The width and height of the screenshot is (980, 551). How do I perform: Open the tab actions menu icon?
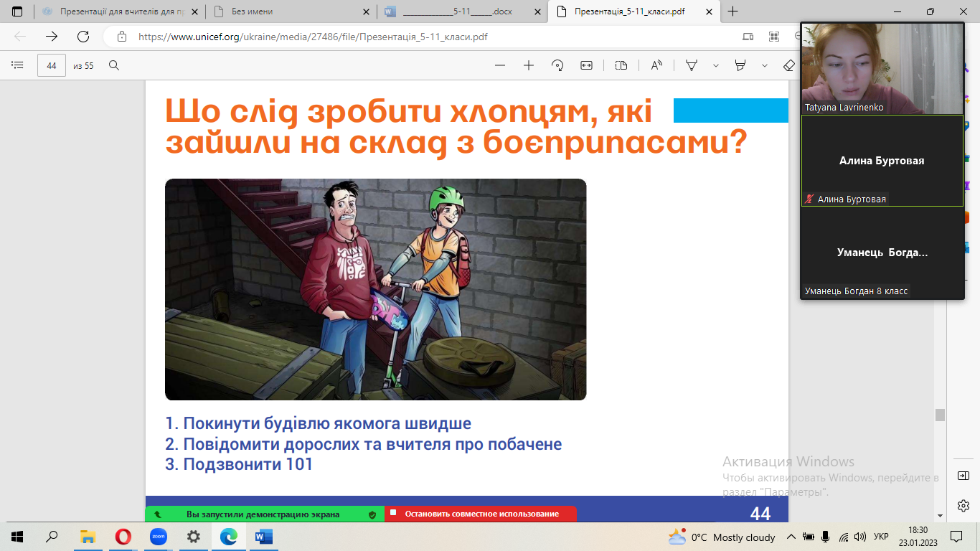pos(17,11)
